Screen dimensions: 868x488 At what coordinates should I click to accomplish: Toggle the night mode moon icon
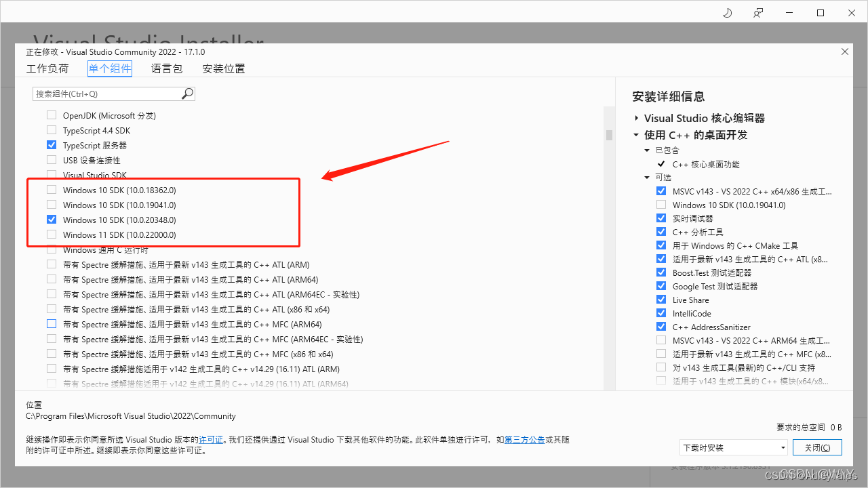728,13
